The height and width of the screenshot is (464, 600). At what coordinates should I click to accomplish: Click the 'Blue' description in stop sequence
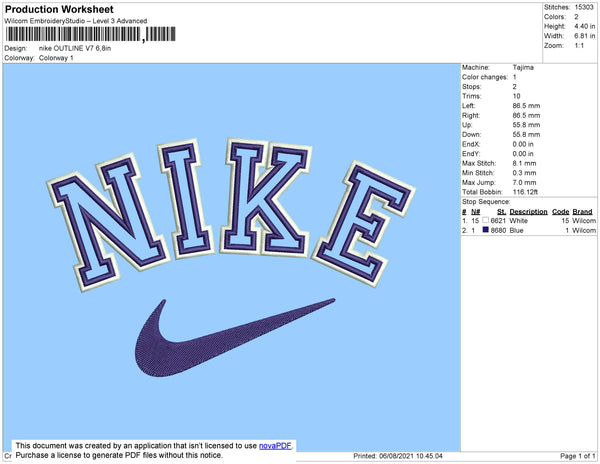pyautogui.click(x=517, y=230)
